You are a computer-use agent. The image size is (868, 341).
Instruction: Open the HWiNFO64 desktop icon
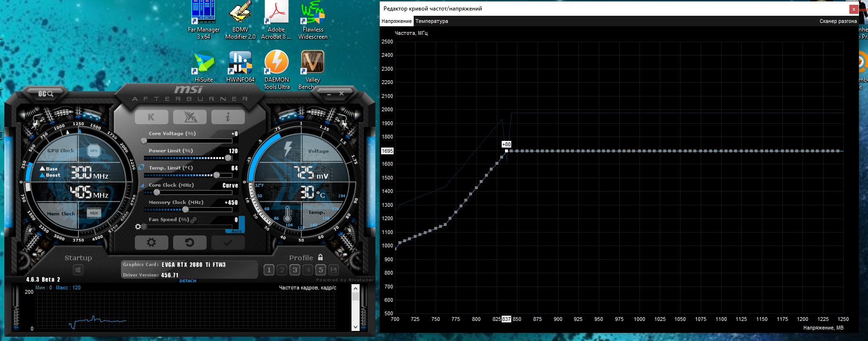240,67
